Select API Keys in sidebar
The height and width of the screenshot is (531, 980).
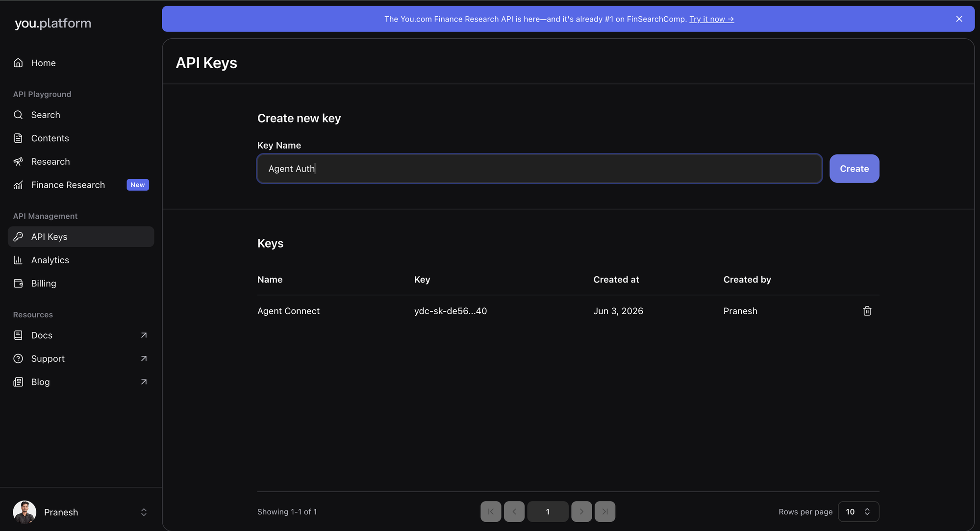click(x=81, y=237)
